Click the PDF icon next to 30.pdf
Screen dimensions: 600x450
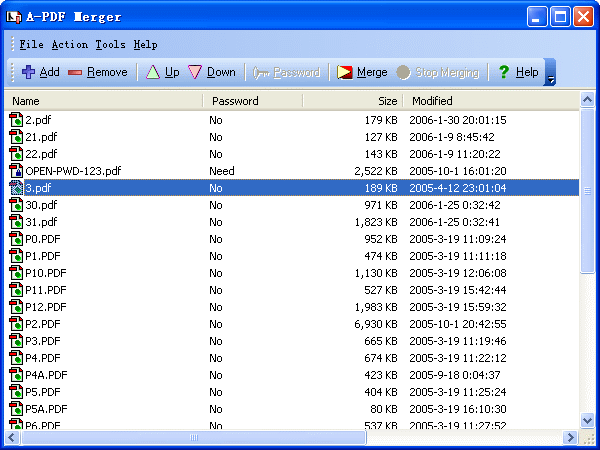pyautogui.click(x=16, y=205)
